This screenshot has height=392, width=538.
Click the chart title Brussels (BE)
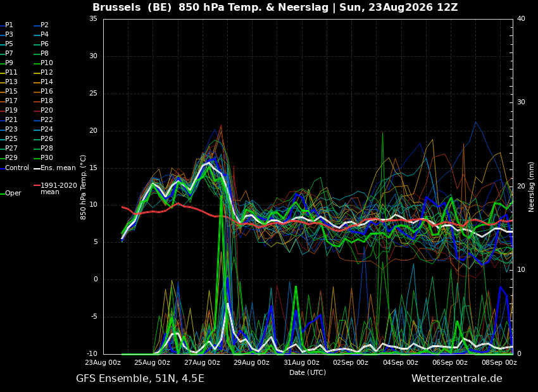132,7
